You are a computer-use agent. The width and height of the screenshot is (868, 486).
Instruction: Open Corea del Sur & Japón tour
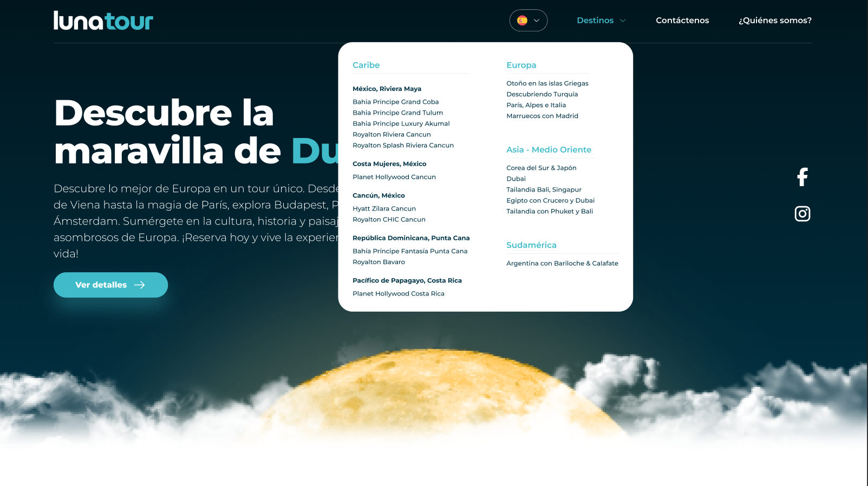(541, 168)
